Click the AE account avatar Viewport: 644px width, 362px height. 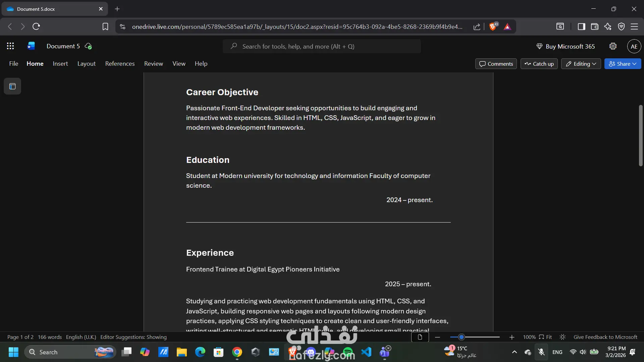[634, 46]
